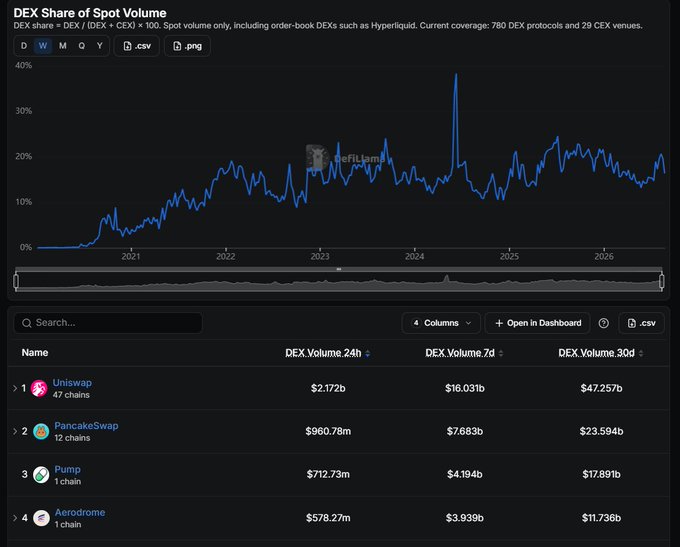Select the W weekly interval
Viewport: 680px width, 547px height.
(43, 46)
